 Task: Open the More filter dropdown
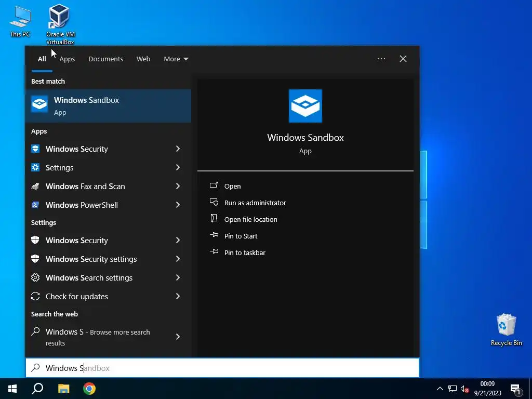click(176, 59)
